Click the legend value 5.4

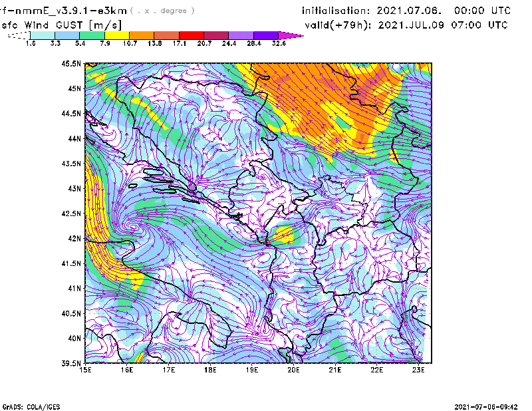click(x=80, y=43)
